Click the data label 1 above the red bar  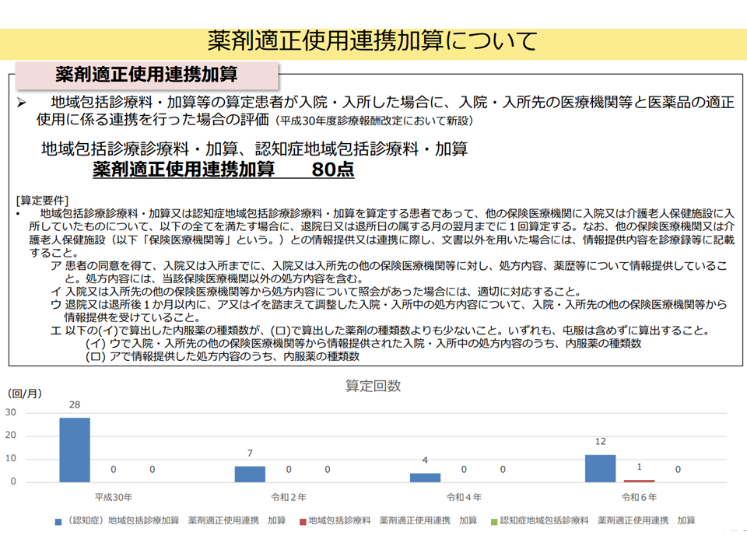[x=640, y=467]
